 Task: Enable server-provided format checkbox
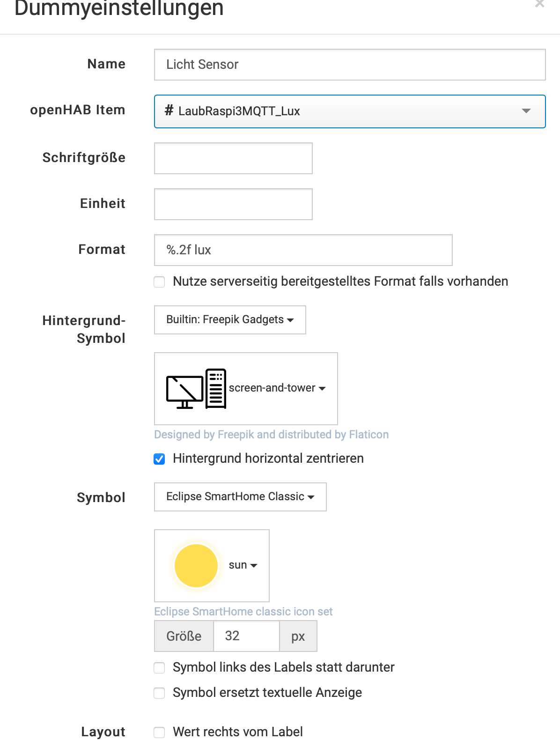tap(160, 282)
